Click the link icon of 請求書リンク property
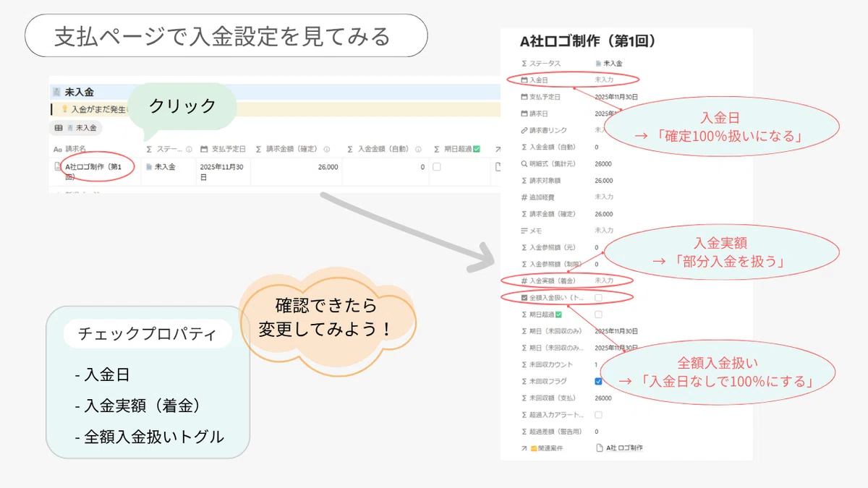Image resolution: width=868 pixels, height=488 pixels. point(524,130)
